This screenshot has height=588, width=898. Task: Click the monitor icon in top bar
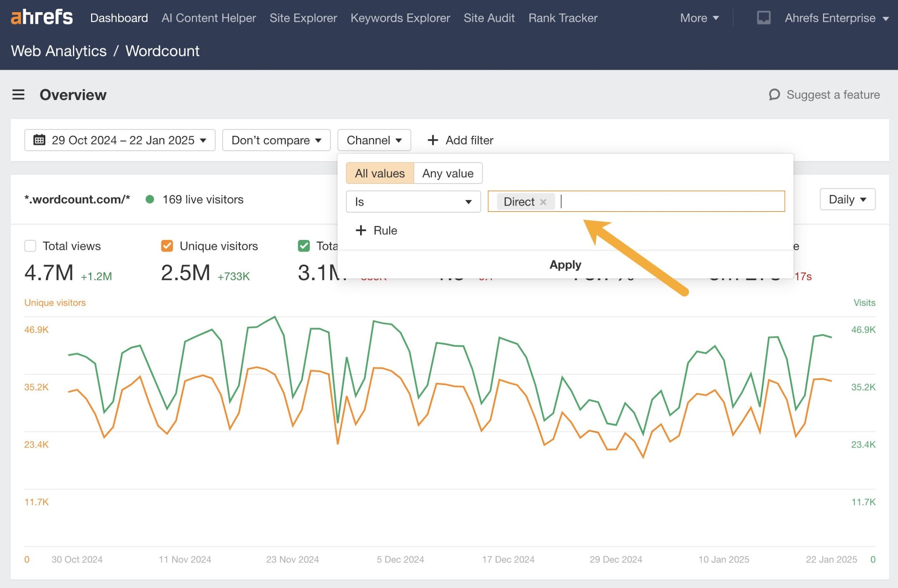(x=763, y=18)
